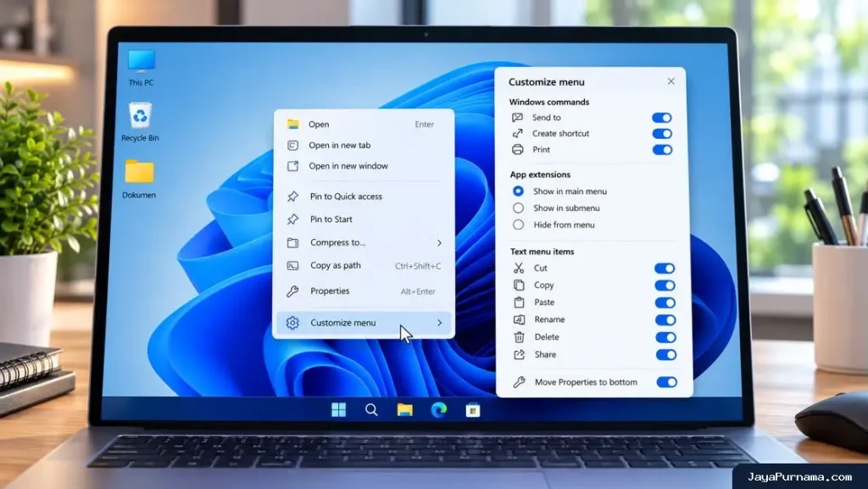Open Properties from the context menu
The width and height of the screenshot is (868, 489).
coord(364,291)
